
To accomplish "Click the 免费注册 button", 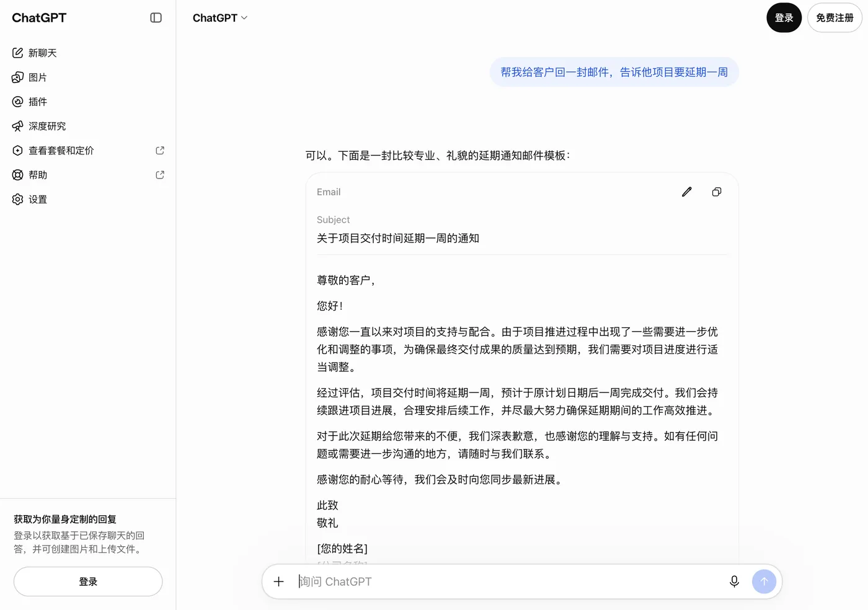I will pyautogui.click(x=835, y=18).
